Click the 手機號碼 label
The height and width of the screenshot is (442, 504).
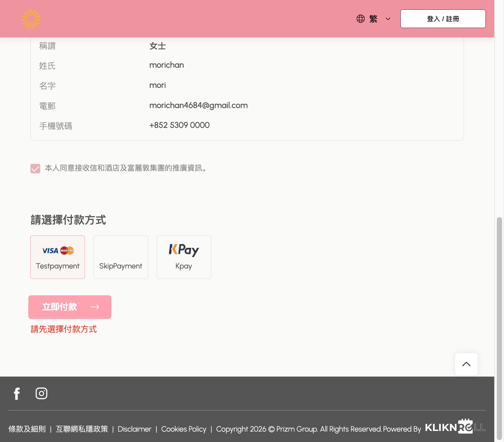click(x=56, y=126)
